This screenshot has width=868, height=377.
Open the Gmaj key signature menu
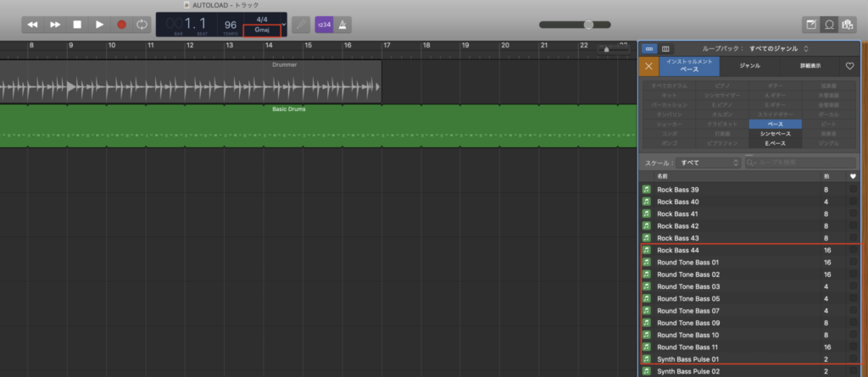click(x=261, y=30)
